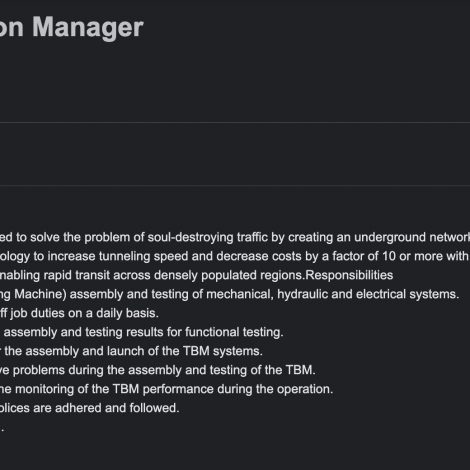Click the phrase "increase tunneling speed"
The image size is (470, 470).
133,256
